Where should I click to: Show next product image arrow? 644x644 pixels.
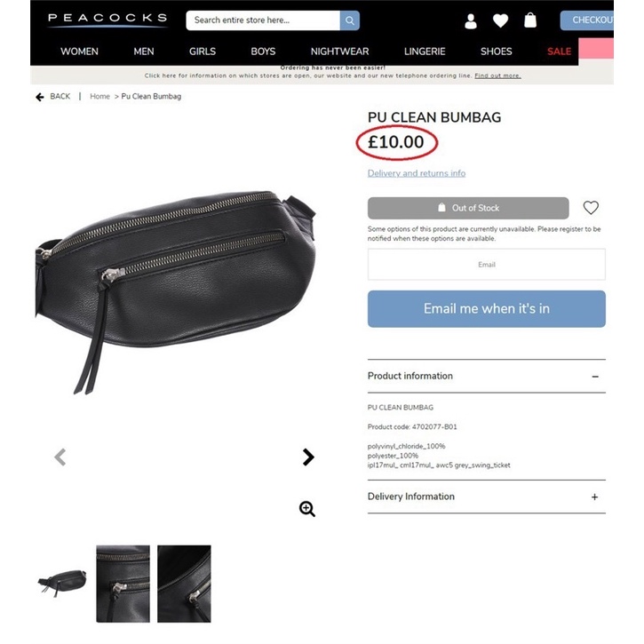coord(308,457)
